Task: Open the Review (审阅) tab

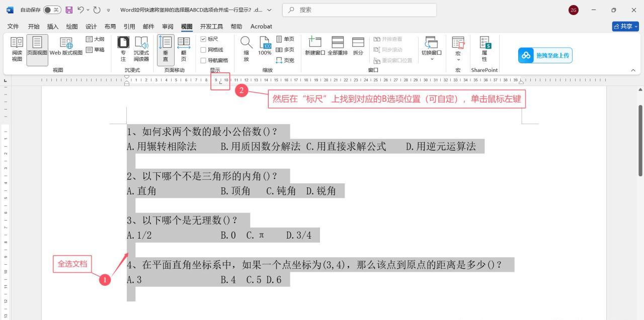Action: click(168, 27)
